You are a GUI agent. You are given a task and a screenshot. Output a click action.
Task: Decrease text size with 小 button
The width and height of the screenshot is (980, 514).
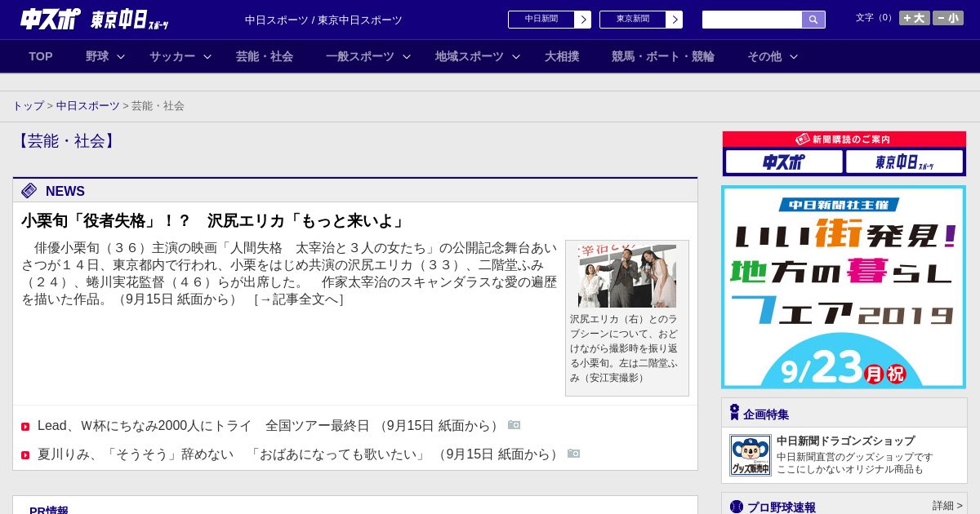point(948,18)
